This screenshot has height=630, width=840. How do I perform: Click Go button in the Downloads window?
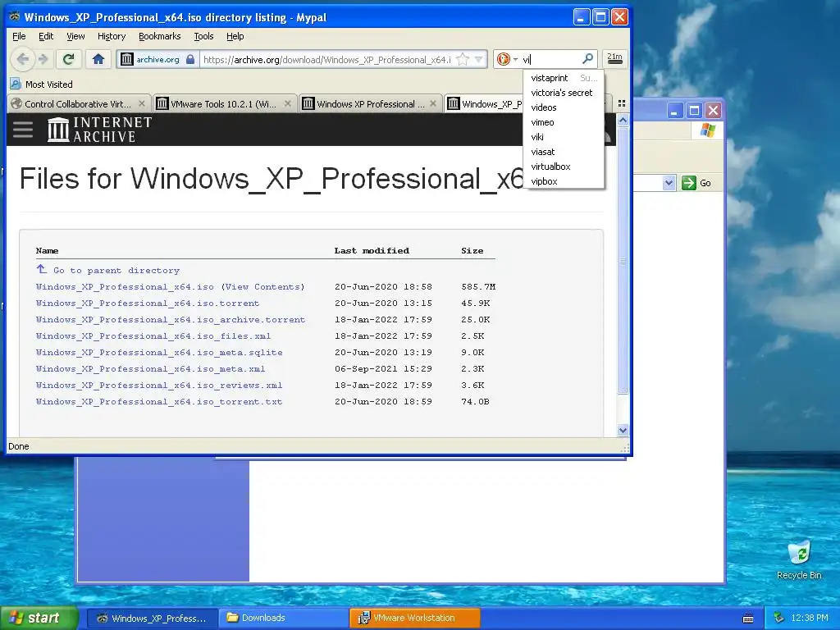(696, 183)
